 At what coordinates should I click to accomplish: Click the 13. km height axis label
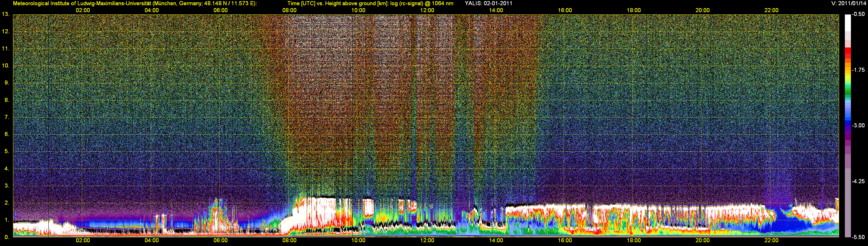point(5,14)
